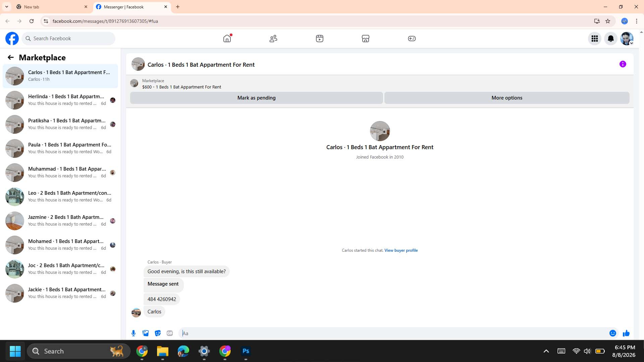This screenshot has width=644, height=362.
Task: Record a voice clip with microphone
Action: pyautogui.click(x=133, y=333)
